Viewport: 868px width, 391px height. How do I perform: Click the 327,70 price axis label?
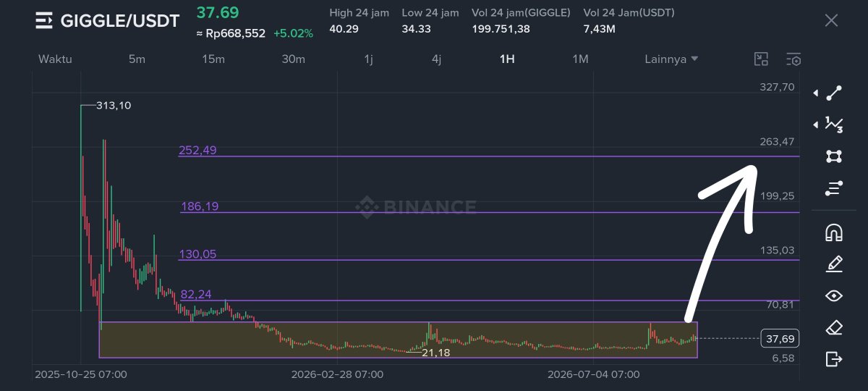(x=777, y=87)
